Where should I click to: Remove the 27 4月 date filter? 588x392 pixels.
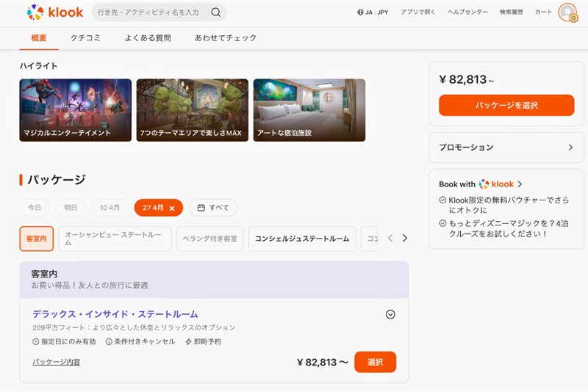(172, 208)
